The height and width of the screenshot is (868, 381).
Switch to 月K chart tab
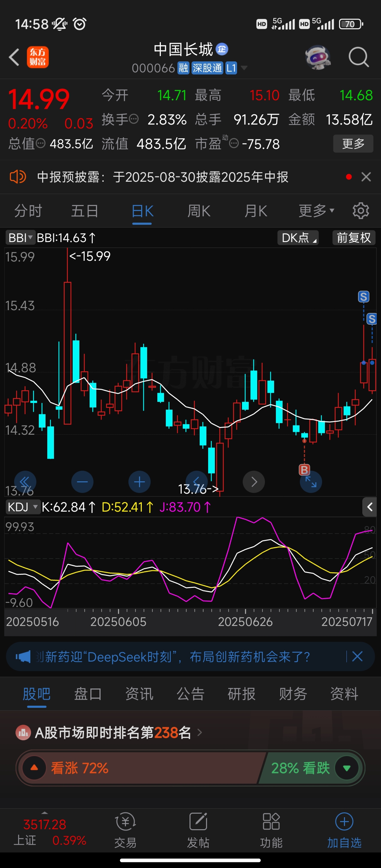[x=256, y=211]
